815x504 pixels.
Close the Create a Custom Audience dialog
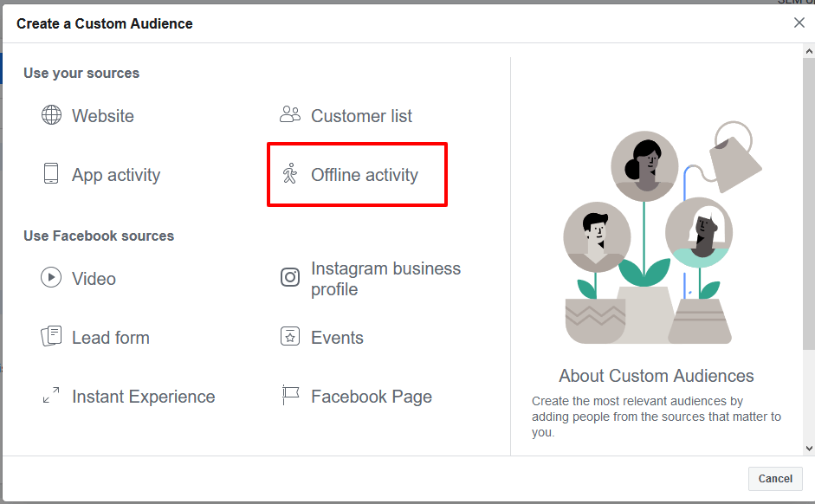click(799, 23)
